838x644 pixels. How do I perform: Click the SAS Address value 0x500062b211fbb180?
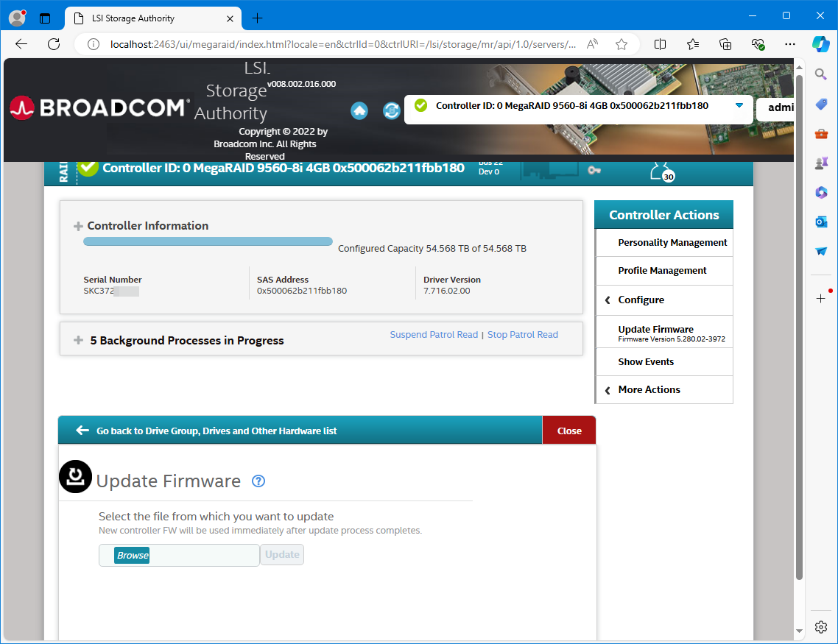coord(302,291)
